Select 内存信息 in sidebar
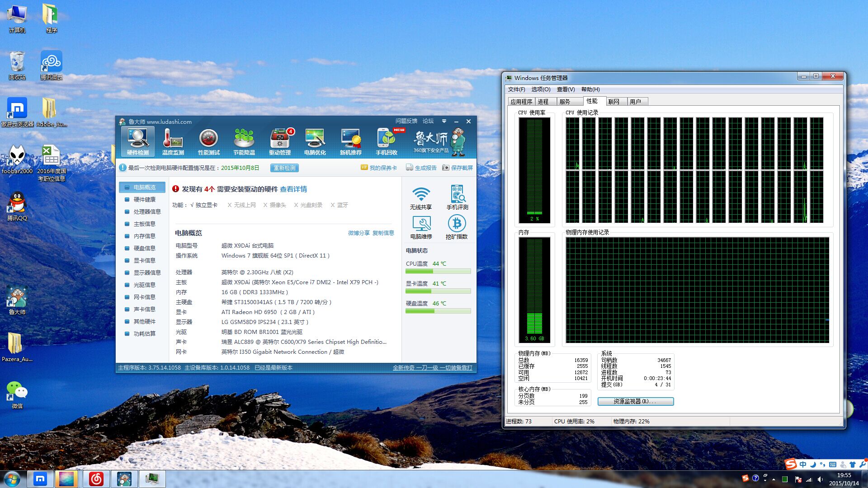Screen dimensions: 868x488 pyautogui.click(x=142, y=236)
